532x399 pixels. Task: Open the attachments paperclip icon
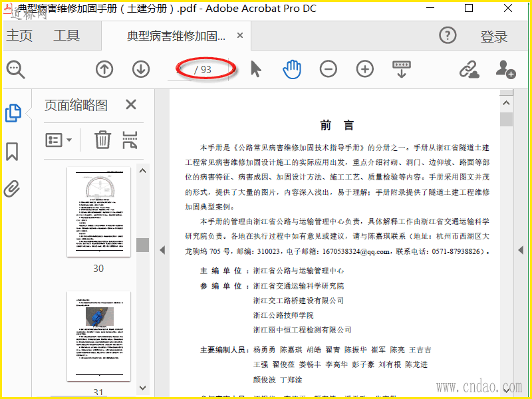tap(12, 189)
